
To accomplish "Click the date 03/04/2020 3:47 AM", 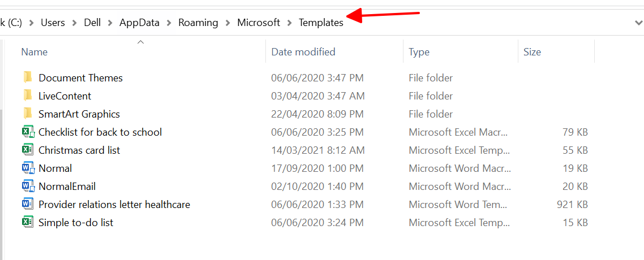I will coord(318,96).
